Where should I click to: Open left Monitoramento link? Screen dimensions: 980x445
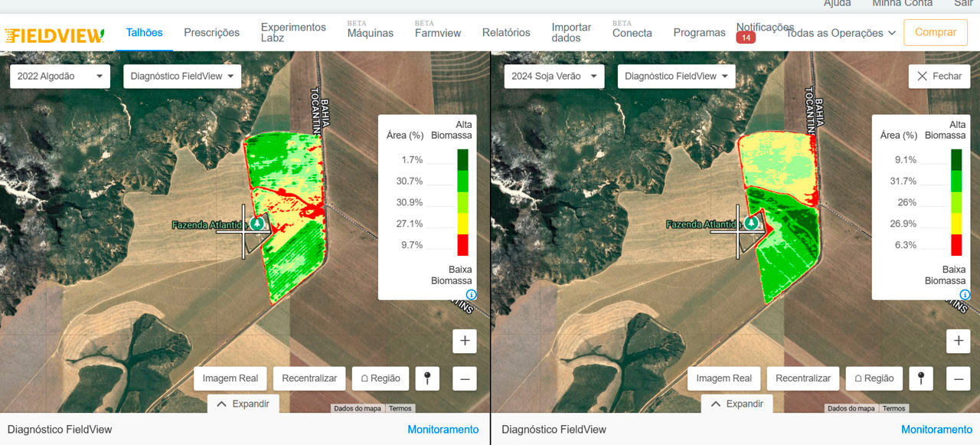click(x=443, y=430)
